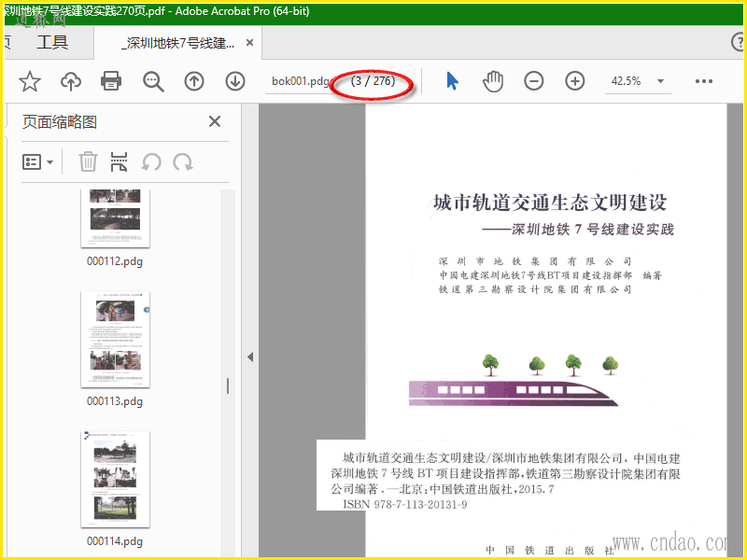Add the document to starred favorites
This screenshot has height=560, width=747.
tap(30, 81)
